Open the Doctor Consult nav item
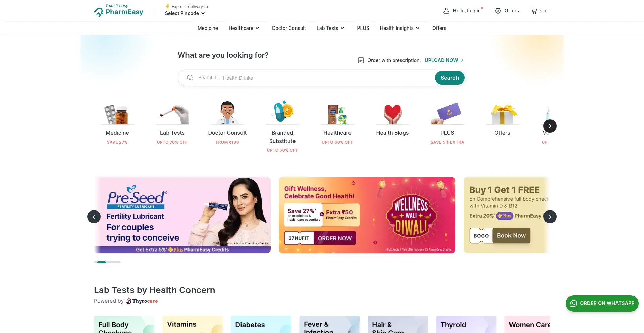Viewport: 644px width, 333px height. click(289, 28)
